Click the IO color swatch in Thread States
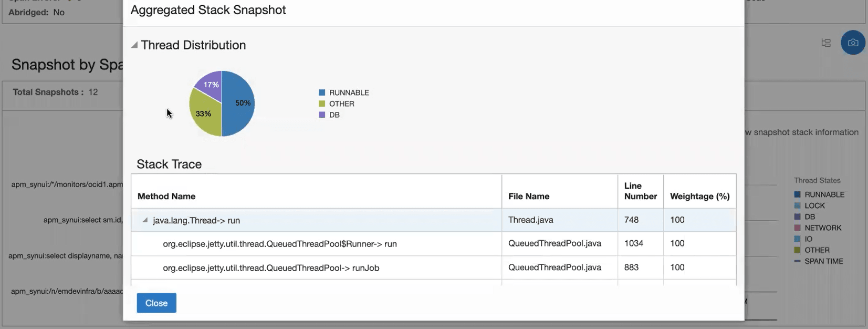868x329 pixels. [798, 239]
